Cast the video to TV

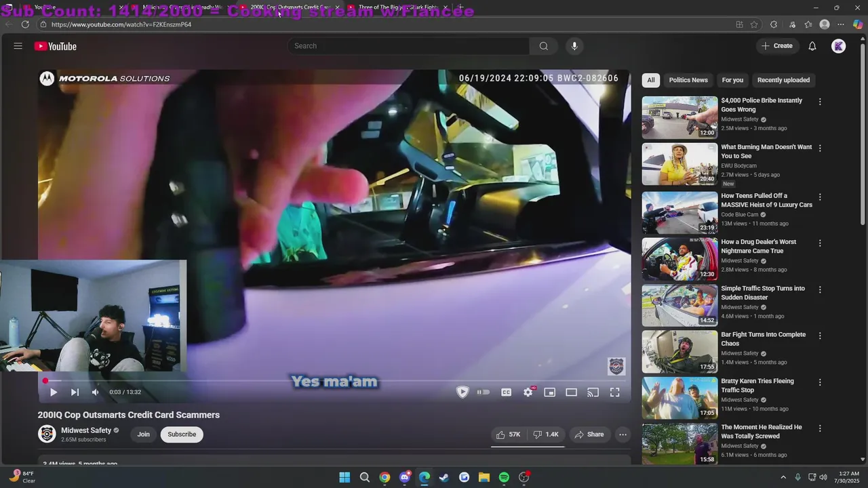coord(593,392)
